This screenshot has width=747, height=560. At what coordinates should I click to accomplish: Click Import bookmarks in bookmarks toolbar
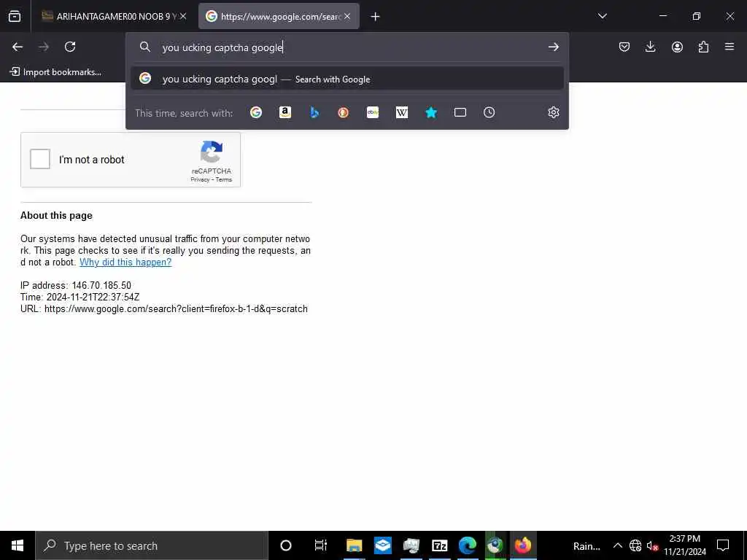click(x=55, y=72)
